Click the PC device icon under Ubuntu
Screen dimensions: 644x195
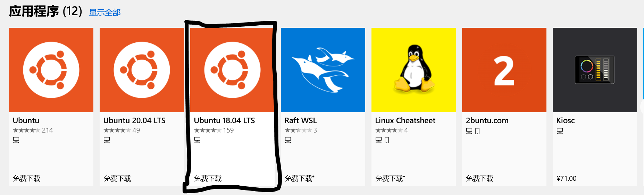click(16, 140)
